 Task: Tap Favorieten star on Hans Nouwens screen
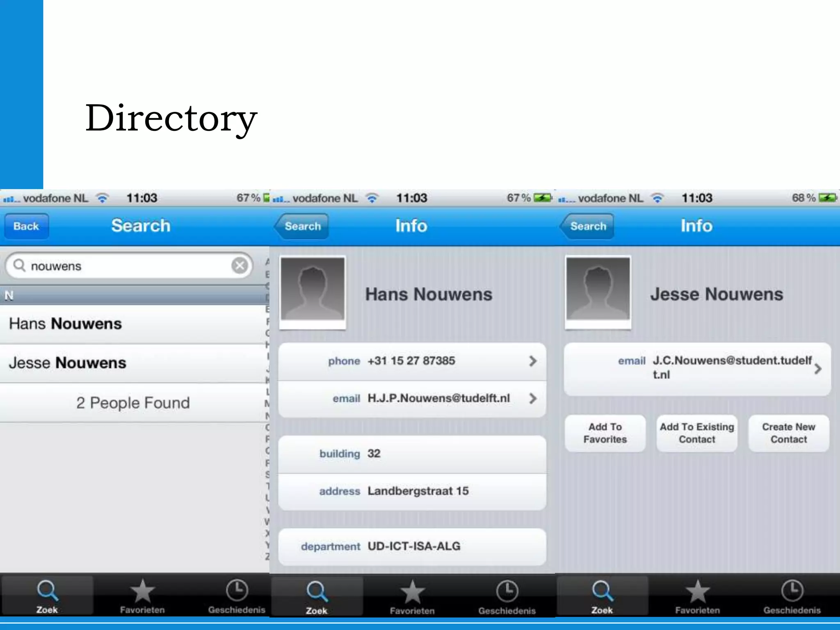point(412,593)
